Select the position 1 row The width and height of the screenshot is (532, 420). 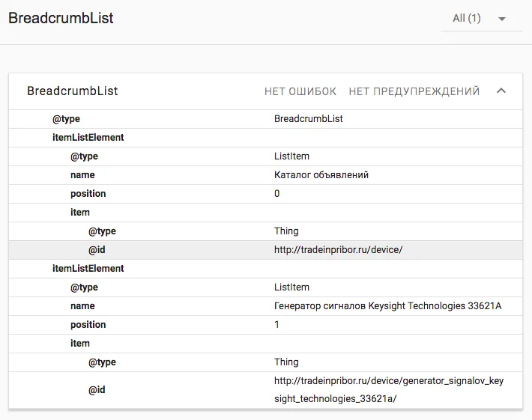(x=265, y=325)
